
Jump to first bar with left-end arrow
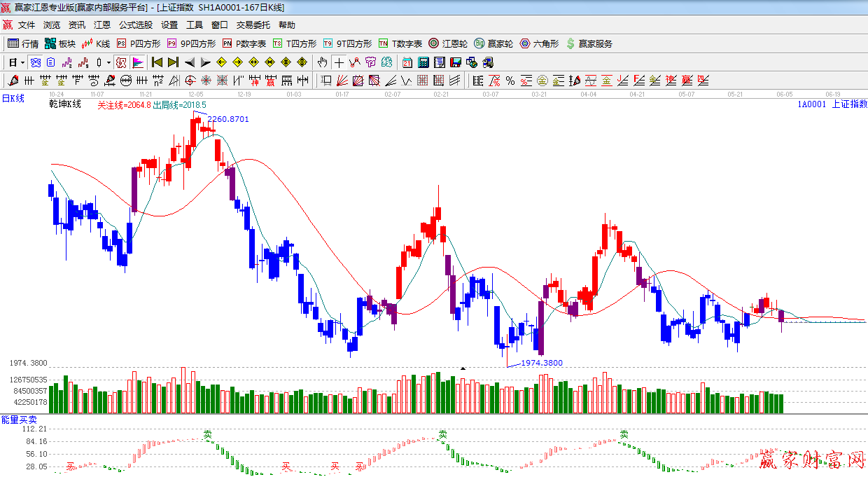pyautogui.click(x=157, y=62)
